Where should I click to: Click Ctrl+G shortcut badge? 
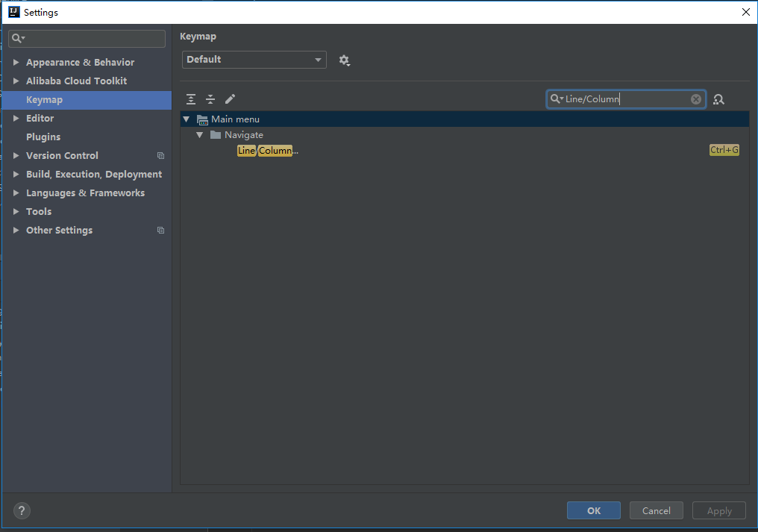point(724,150)
